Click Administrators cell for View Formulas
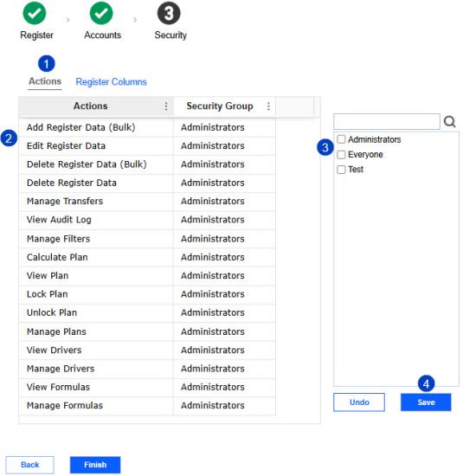 [x=225, y=388]
